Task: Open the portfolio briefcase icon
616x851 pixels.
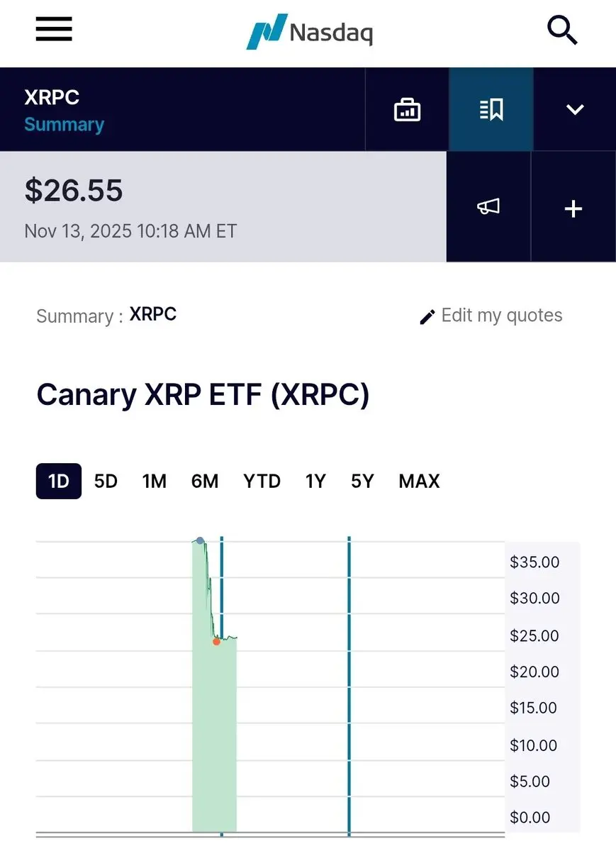Action: point(407,110)
